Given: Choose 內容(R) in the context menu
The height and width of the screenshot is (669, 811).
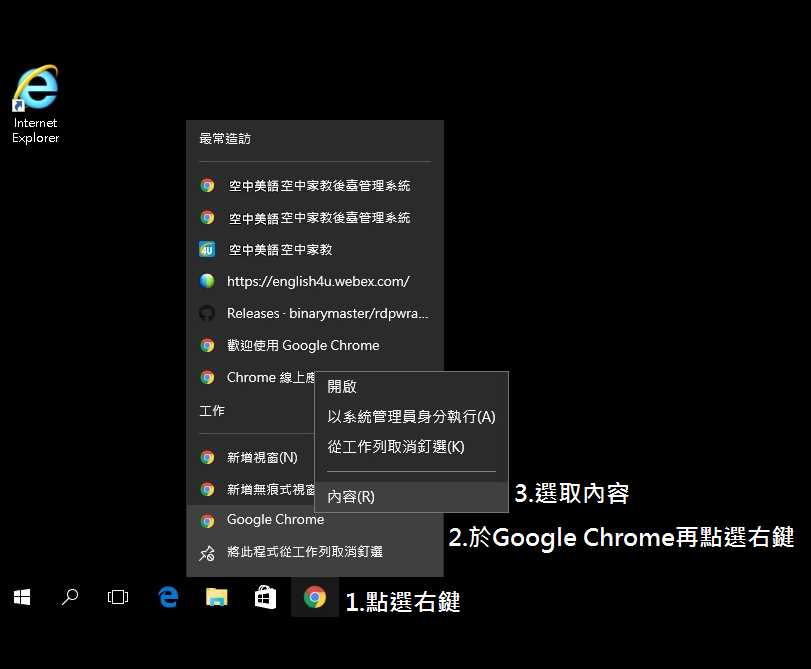Looking at the screenshot, I should [411, 497].
